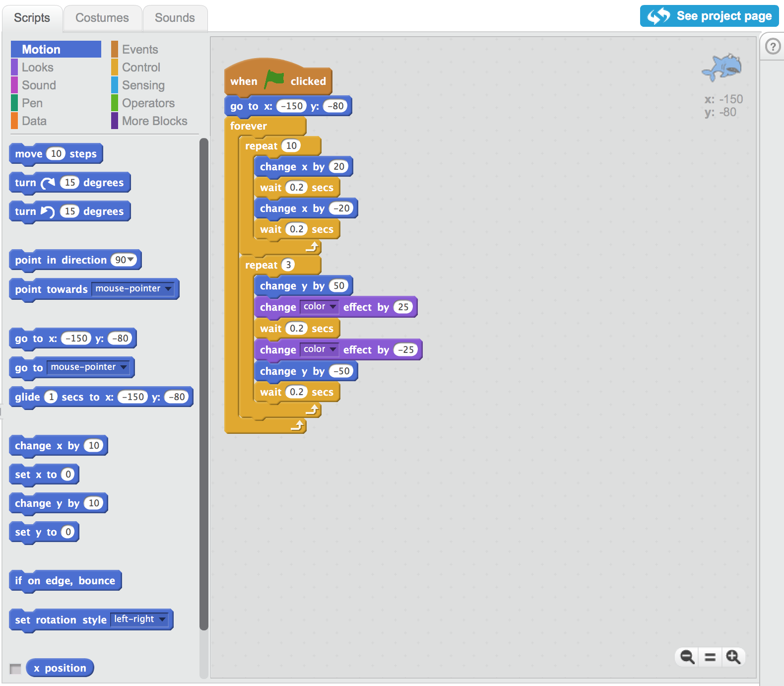Edit first wait 0.2 secs value
Viewport: 784px width, 686px height.
click(x=296, y=188)
